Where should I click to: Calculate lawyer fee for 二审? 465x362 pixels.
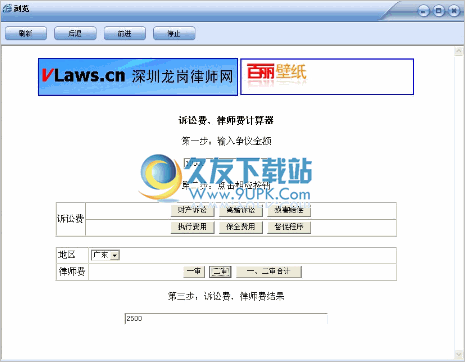tap(220, 271)
